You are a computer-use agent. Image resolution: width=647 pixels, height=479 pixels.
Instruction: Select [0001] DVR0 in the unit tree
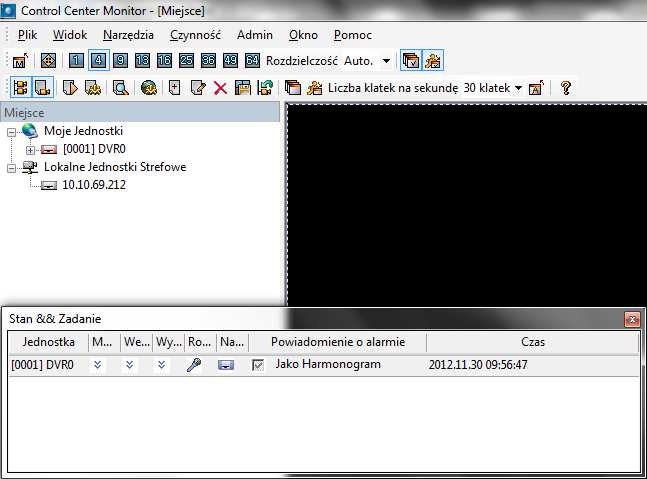[x=94, y=149]
